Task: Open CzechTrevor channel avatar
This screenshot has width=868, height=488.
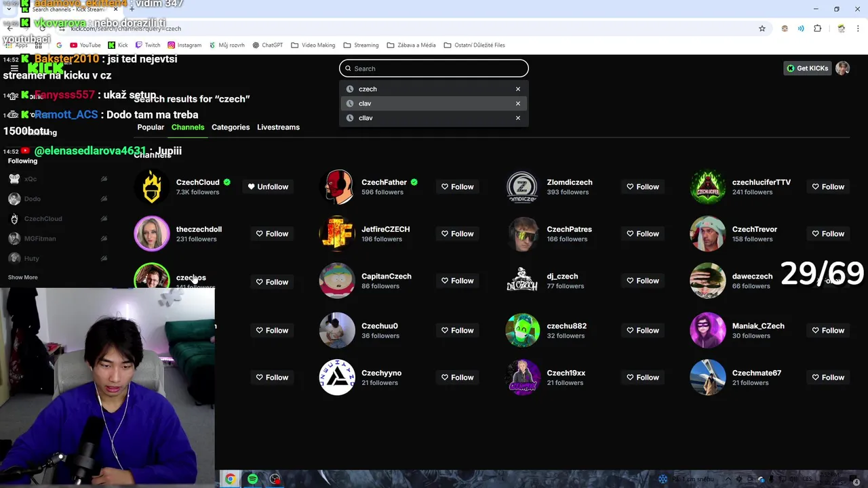Action: [x=708, y=234]
